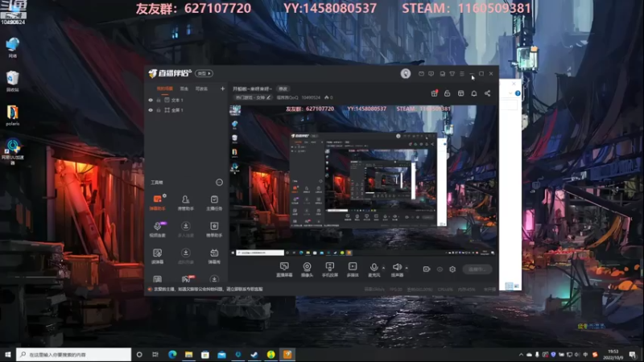
Task: Open Recycle Bin desktop icon
Action: coord(12,81)
